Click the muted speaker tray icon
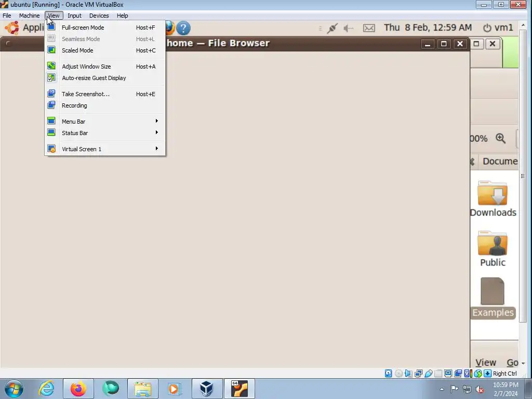Image resolution: width=532 pixels, height=399 pixels. [480, 390]
